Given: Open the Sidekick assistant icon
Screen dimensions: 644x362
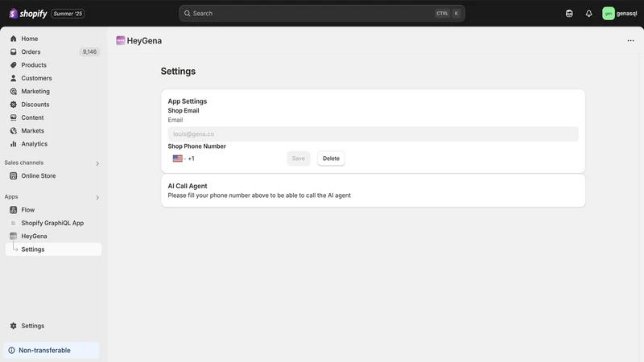Looking at the screenshot, I should [569, 14].
